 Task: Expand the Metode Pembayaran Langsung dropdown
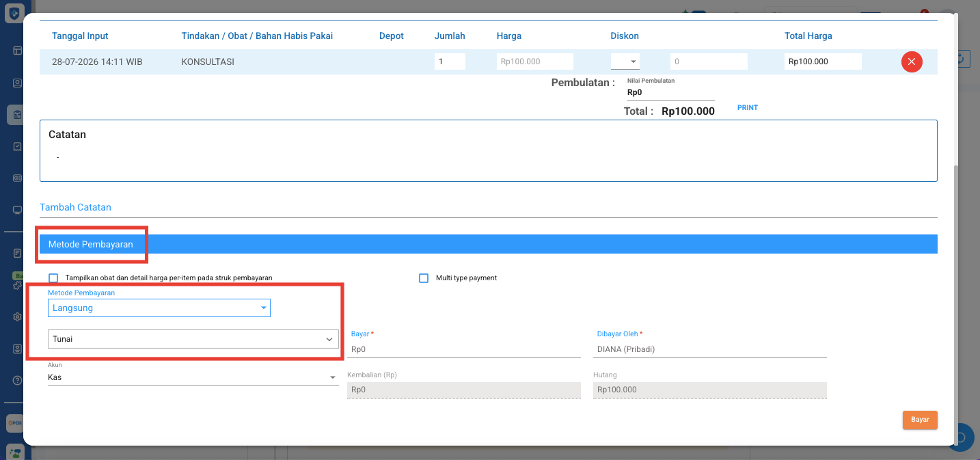pyautogui.click(x=159, y=308)
